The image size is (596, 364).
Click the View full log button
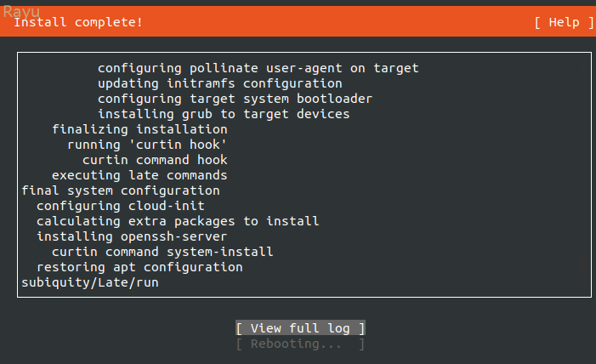(x=300, y=328)
